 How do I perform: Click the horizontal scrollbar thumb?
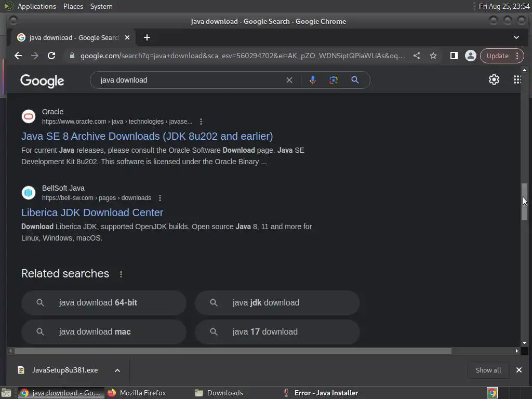click(x=233, y=351)
